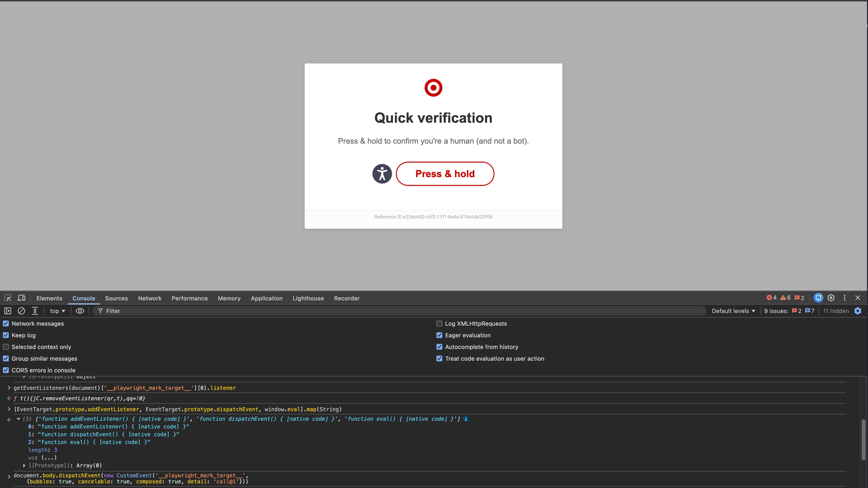Viewport: 868px width, 488px height.
Task: Open the blue console settings gear
Action: 858,311
